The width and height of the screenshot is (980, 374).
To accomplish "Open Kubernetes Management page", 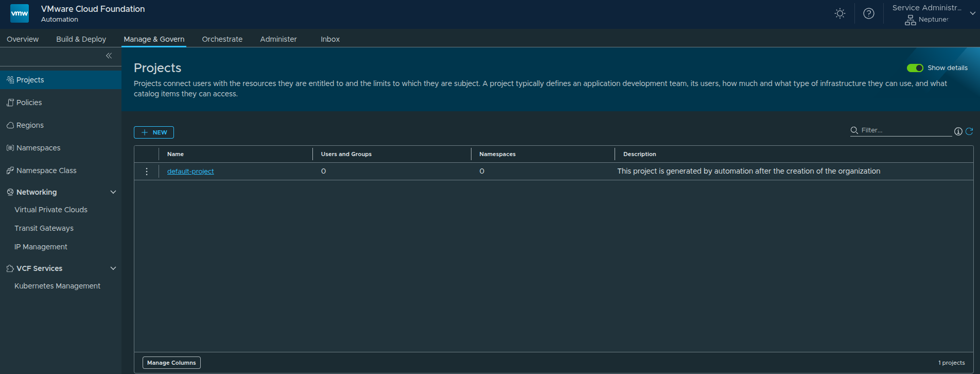I will [57, 286].
